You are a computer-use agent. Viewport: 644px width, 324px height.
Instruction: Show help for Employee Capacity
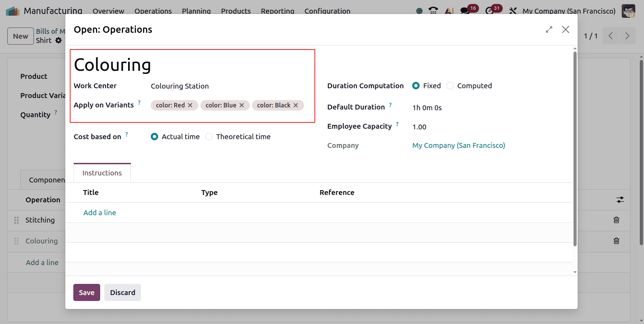(397, 124)
